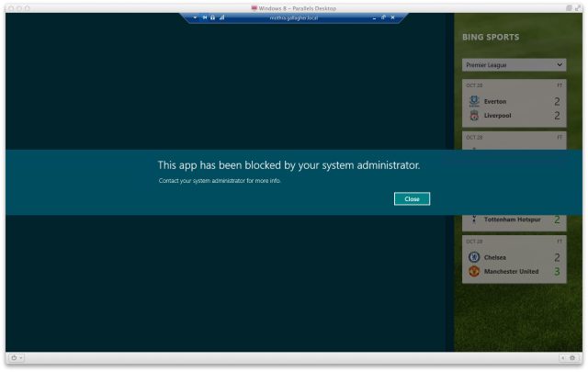
Task: Select the Tottenham Hotspur row
Action: click(514, 220)
